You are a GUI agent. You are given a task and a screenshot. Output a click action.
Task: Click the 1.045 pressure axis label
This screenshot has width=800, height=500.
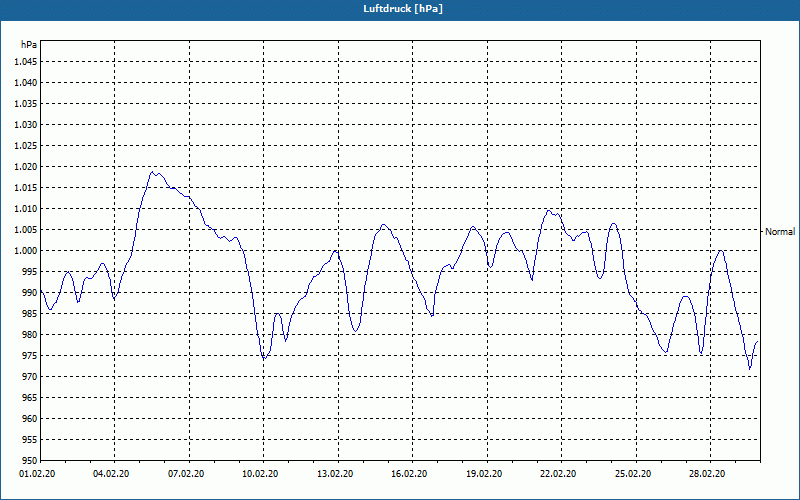click(x=26, y=62)
